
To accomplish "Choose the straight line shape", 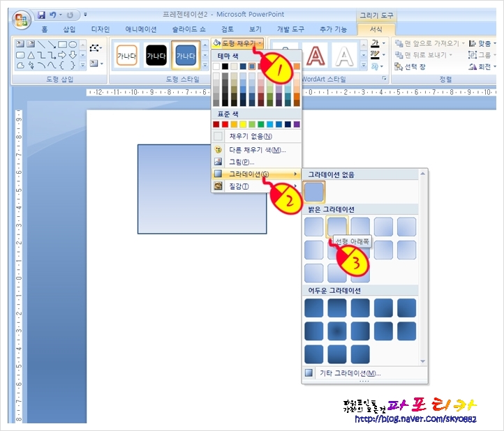I will coord(41,45).
